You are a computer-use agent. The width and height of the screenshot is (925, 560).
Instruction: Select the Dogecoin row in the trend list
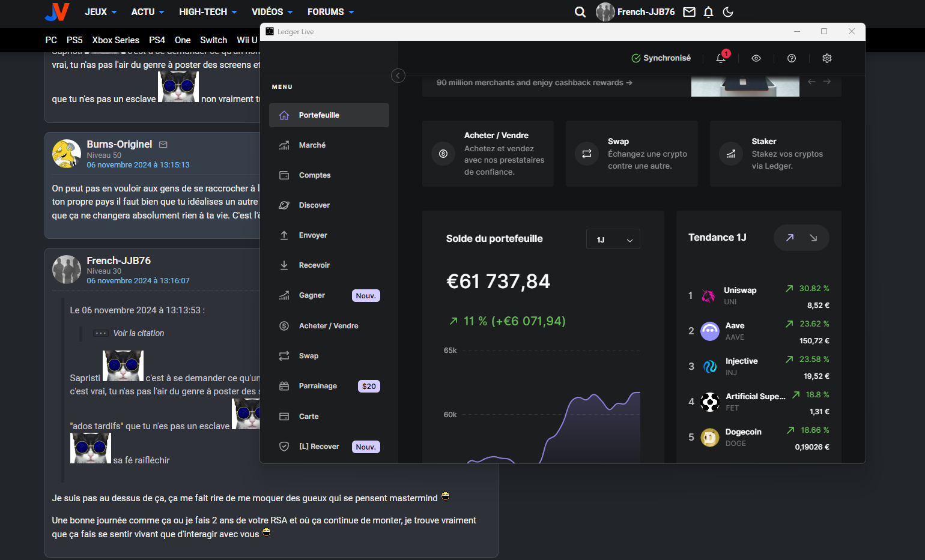point(759,438)
